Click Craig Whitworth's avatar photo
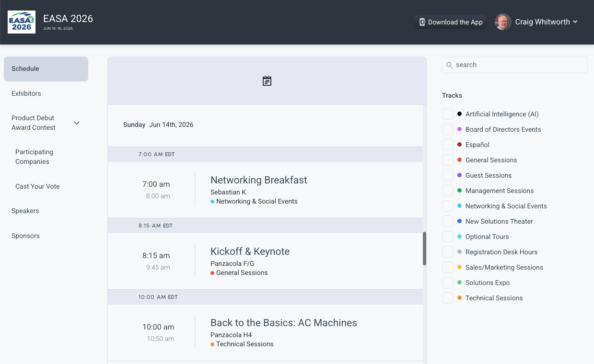The image size is (594, 364). (503, 22)
